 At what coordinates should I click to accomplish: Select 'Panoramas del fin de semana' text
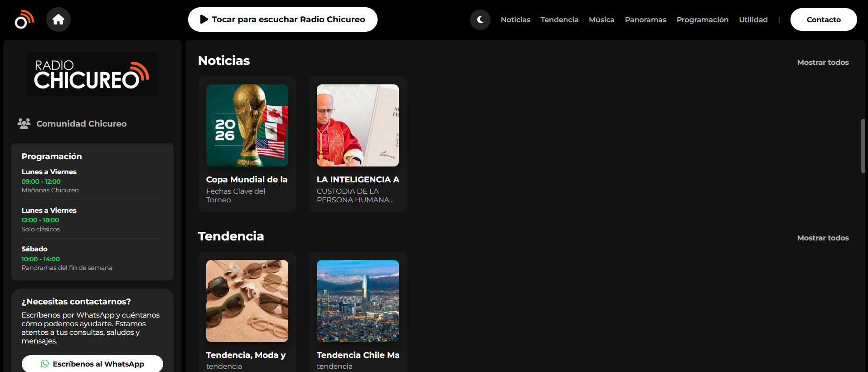pyautogui.click(x=67, y=268)
